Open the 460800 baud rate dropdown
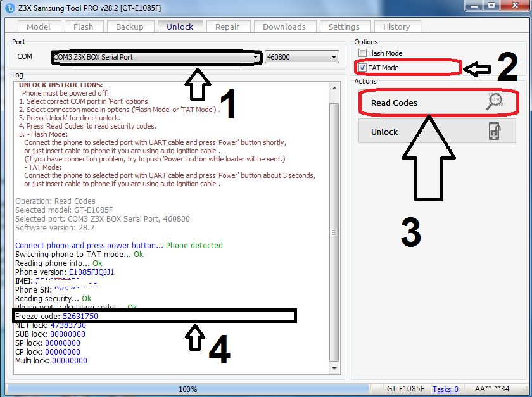This screenshot has width=532, height=397. click(302, 57)
